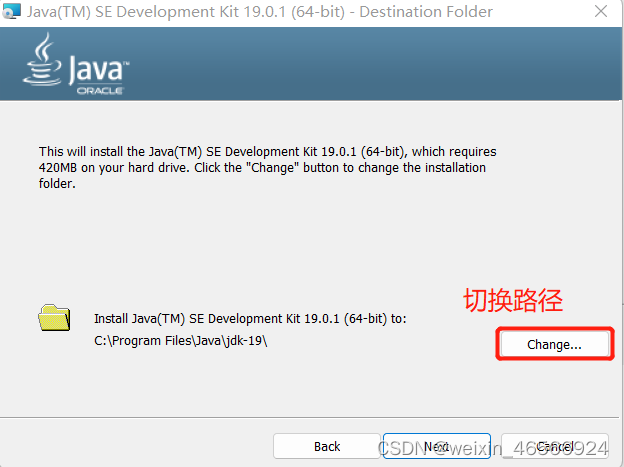624x467 pixels.
Task: Click the Destination Folder window title
Action: 259,12
